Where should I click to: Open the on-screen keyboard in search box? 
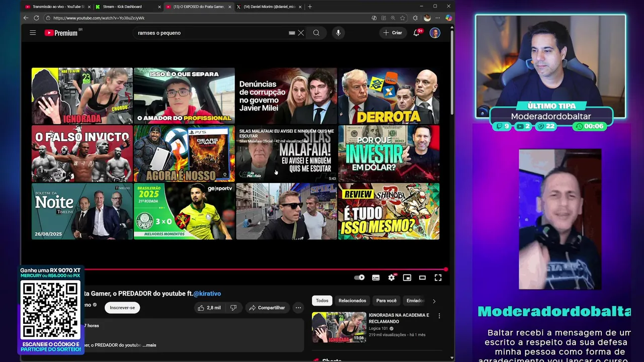point(292,33)
